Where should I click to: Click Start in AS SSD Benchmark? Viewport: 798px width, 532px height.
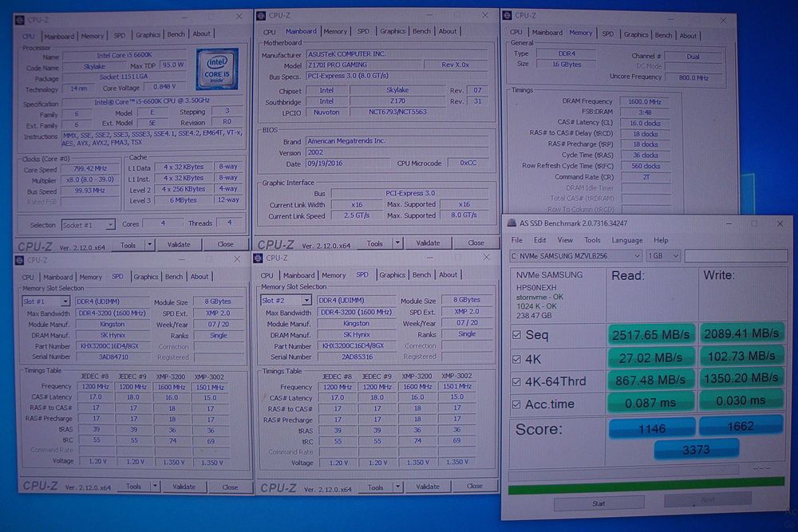coord(598,503)
